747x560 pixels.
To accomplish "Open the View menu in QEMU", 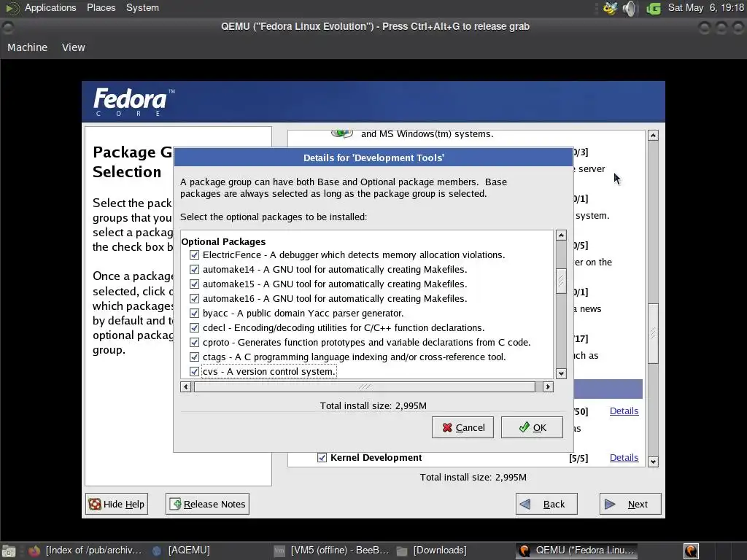I will click(74, 47).
